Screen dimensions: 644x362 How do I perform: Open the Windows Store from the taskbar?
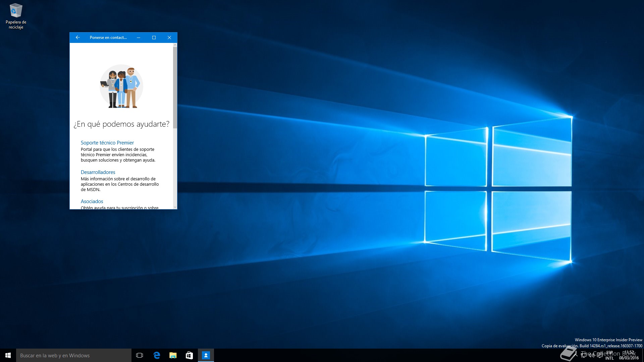(189, 355)
